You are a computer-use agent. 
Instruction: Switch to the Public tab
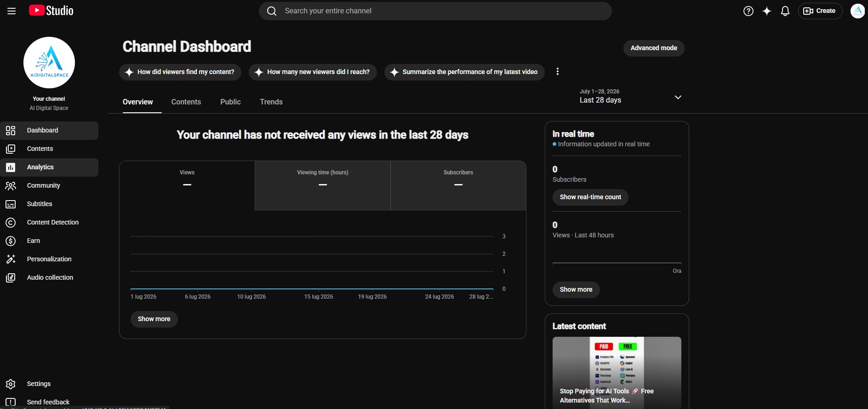click(230, 102)
